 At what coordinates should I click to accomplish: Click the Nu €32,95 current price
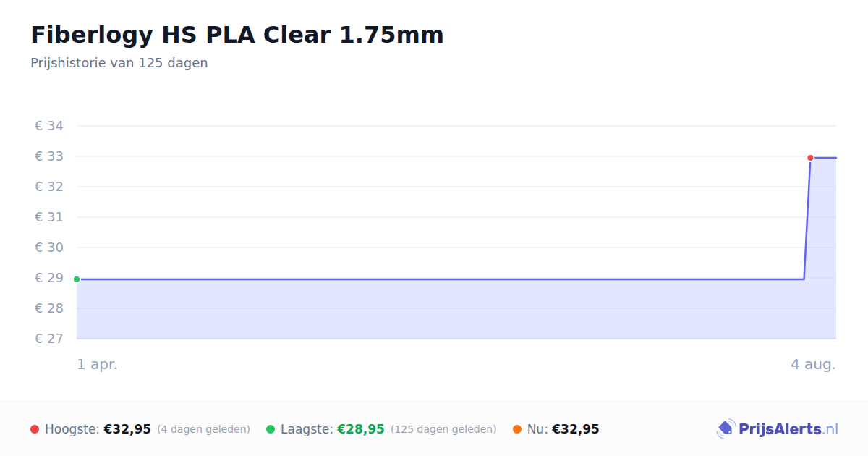(575, 429)
